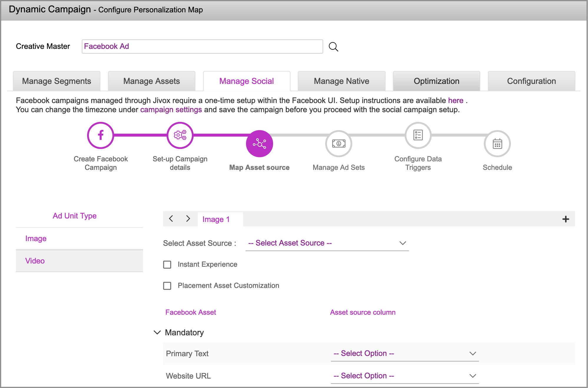Open the Website URL Select Option dropdown
The width and height of the screenshot is (588, 388).
pos(405,376)
